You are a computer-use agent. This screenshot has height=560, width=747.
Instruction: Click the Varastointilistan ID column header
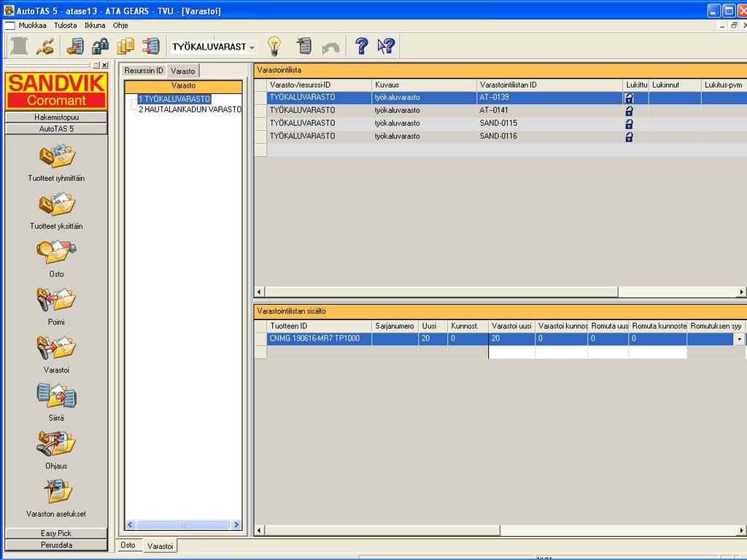coord(549,85)
